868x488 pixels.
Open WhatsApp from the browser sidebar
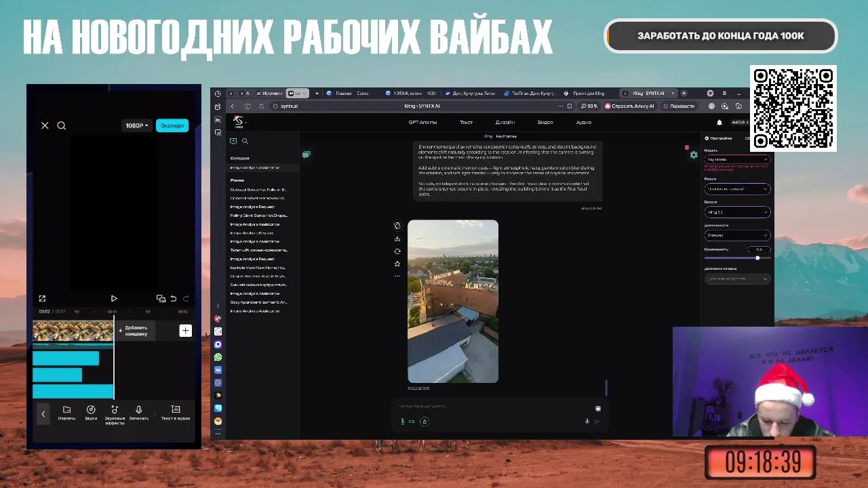(218, 357)
